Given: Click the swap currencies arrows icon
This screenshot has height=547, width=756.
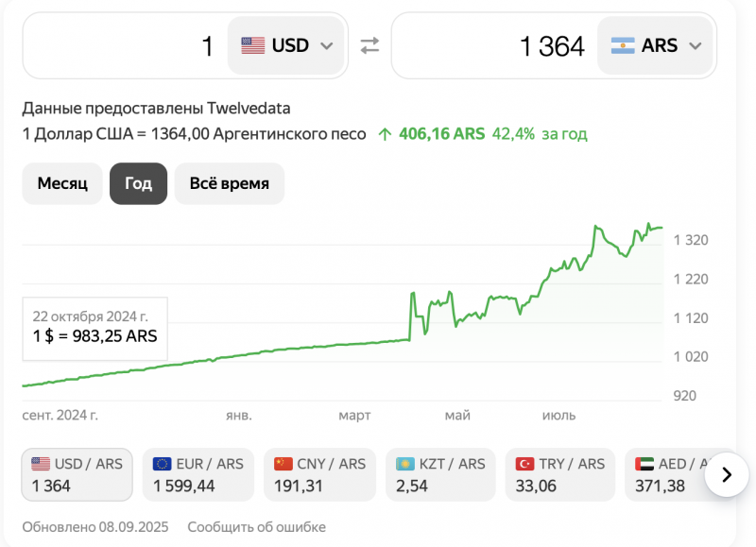Looking at the screenshot, I should [369, 45].
